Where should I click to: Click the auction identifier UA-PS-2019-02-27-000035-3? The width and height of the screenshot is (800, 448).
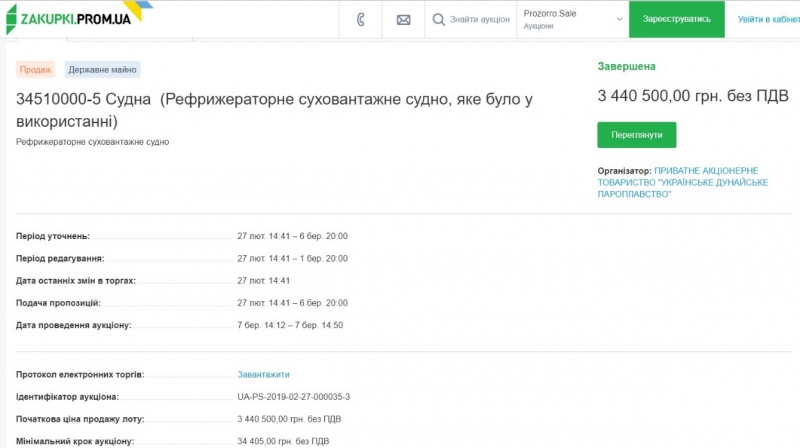(x=293, y=397)
